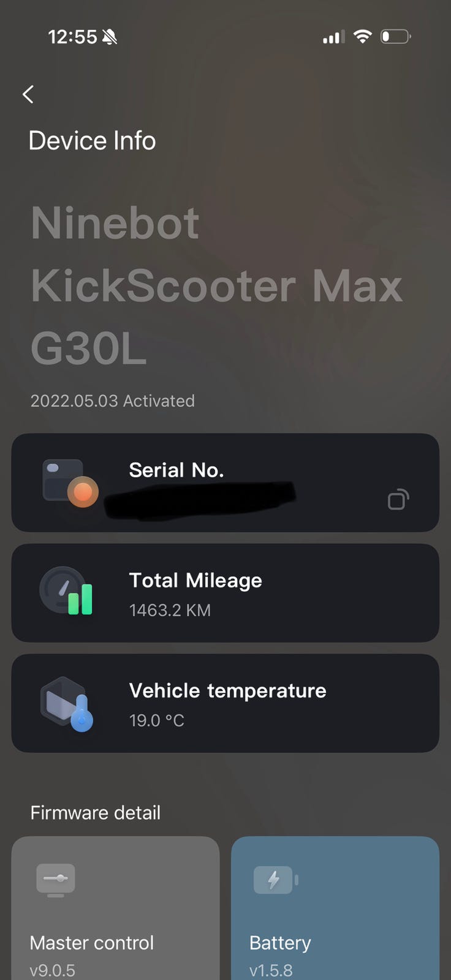Tap the Total Mileage gauge icon
The height and width of the screenshot is (980, 451).
pos(66,591)
